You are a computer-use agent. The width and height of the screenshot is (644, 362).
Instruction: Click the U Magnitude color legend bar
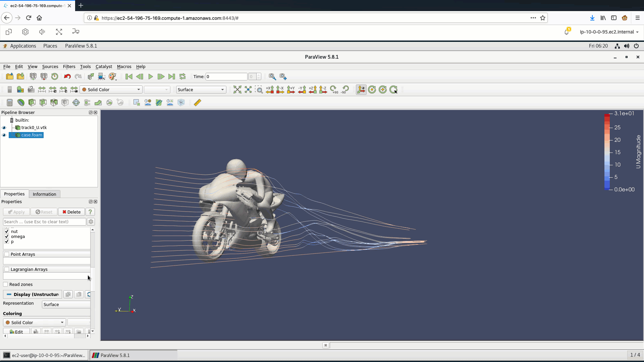[x=607, y=152]
